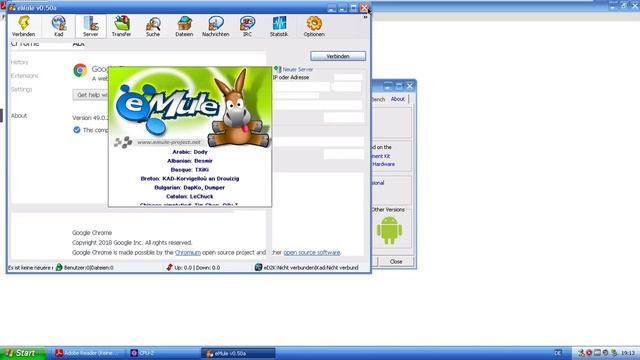Open Extensions in Chrome sidebar

point(24,76)
